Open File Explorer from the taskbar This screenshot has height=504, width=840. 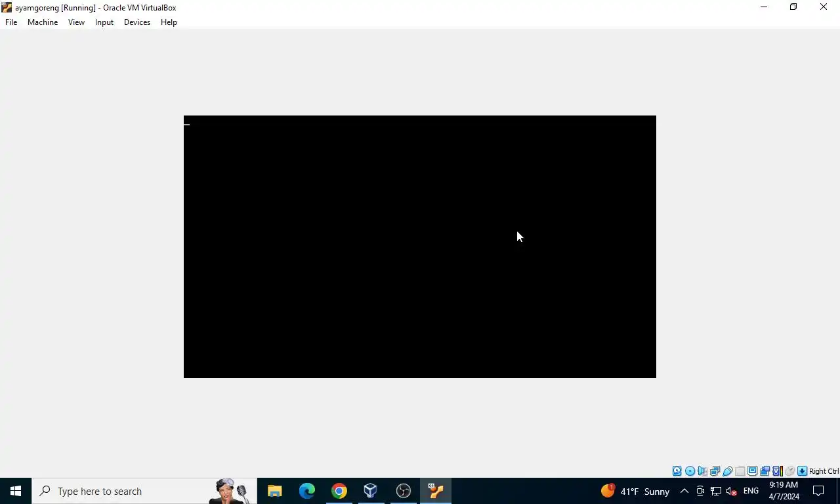click(x=274, y=491)
